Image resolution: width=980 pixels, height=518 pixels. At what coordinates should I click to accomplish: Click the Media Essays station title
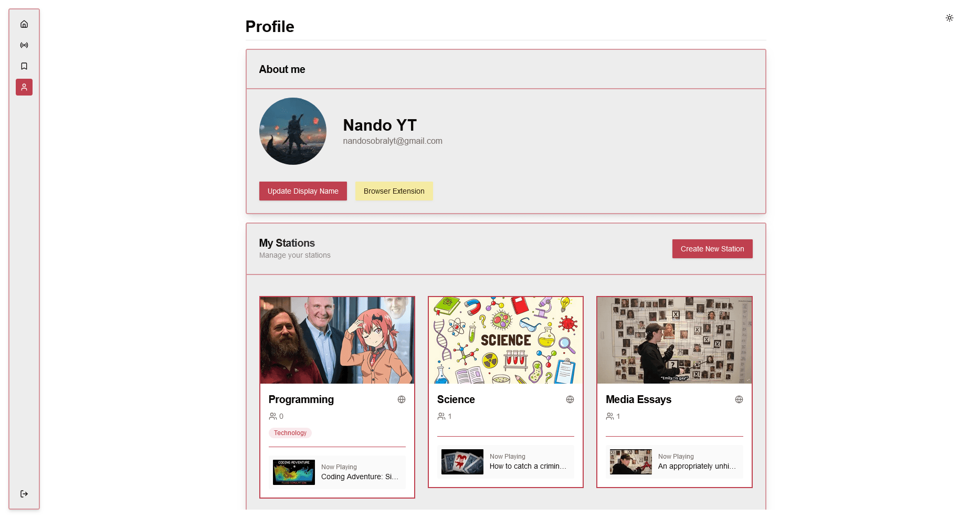(638, 399)
